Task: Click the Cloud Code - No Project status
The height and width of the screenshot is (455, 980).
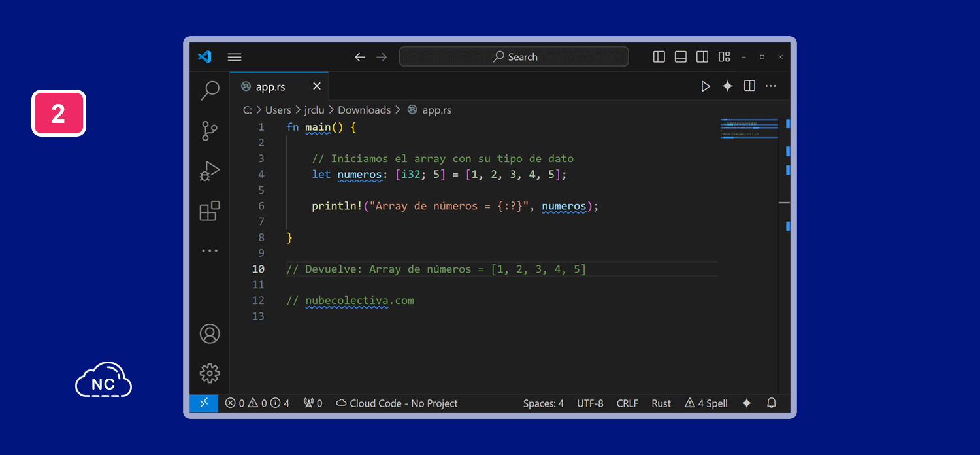Action: (397, 403)
